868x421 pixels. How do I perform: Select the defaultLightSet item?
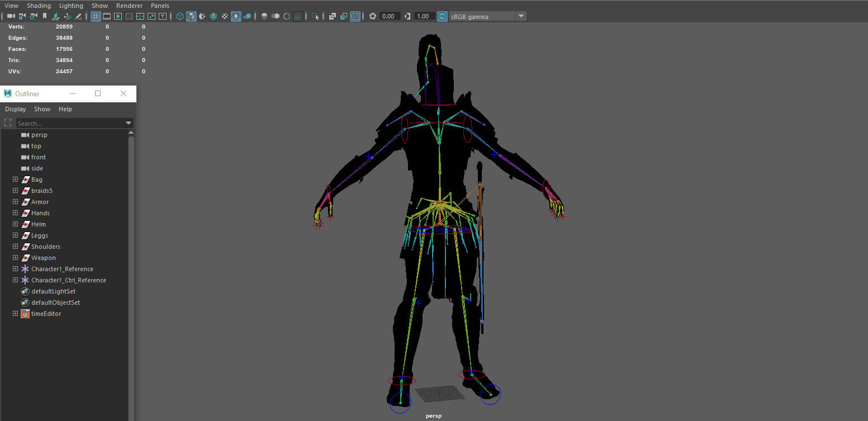(x=53, y=291)
